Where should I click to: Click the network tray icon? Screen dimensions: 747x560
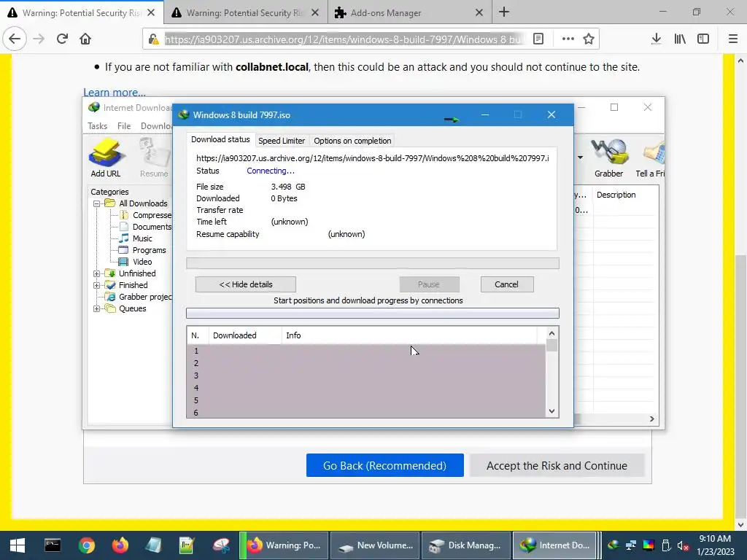pyautogui.click(x=631, y=545)
